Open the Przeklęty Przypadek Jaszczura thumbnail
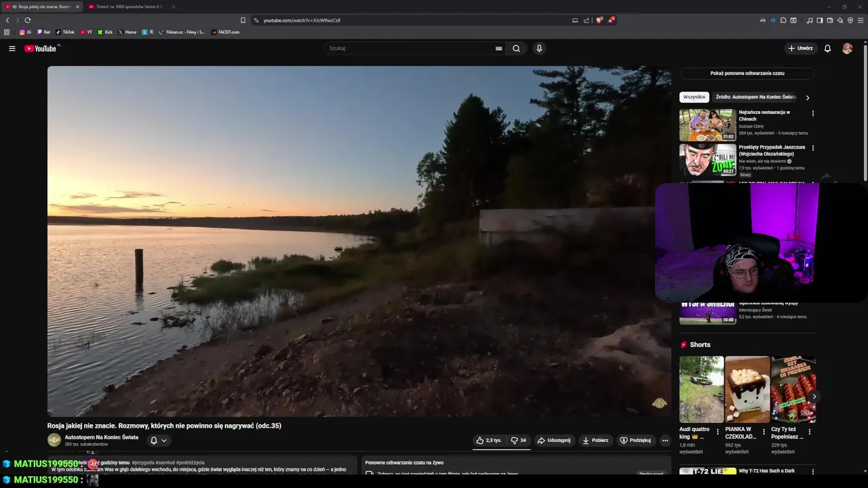868x488 pixels. (x=707, y=159)
